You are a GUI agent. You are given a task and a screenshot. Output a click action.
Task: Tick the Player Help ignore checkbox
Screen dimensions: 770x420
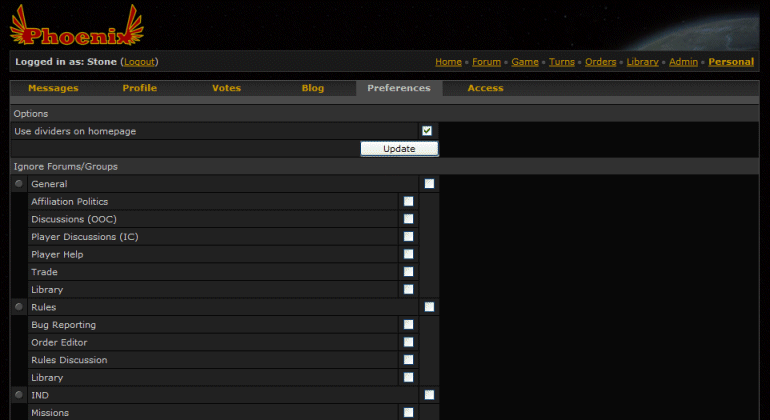(x=408, y=254)
